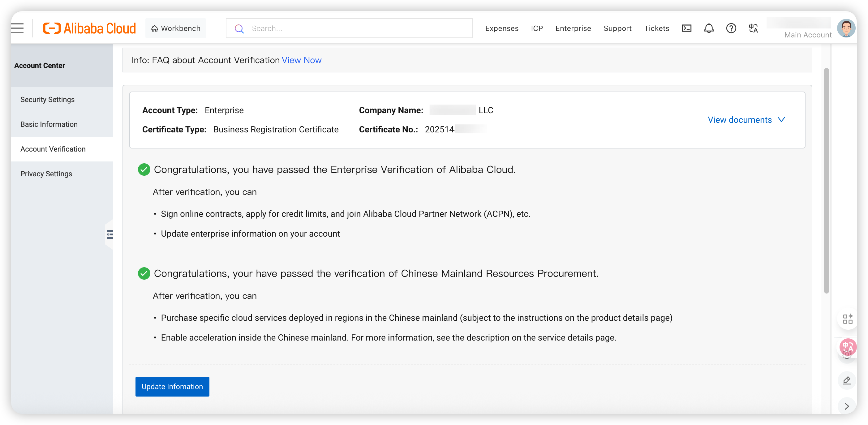Screen dimensions: 868x425
Task: Expand the View documents dropdown
Action: tap(746, 120)
